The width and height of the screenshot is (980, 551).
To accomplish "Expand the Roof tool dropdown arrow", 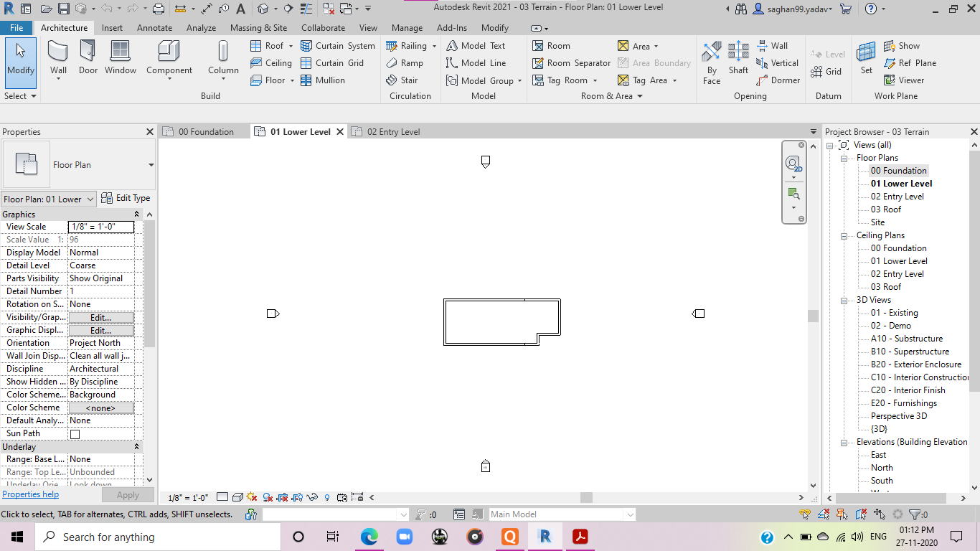I will tap(291, 46).
